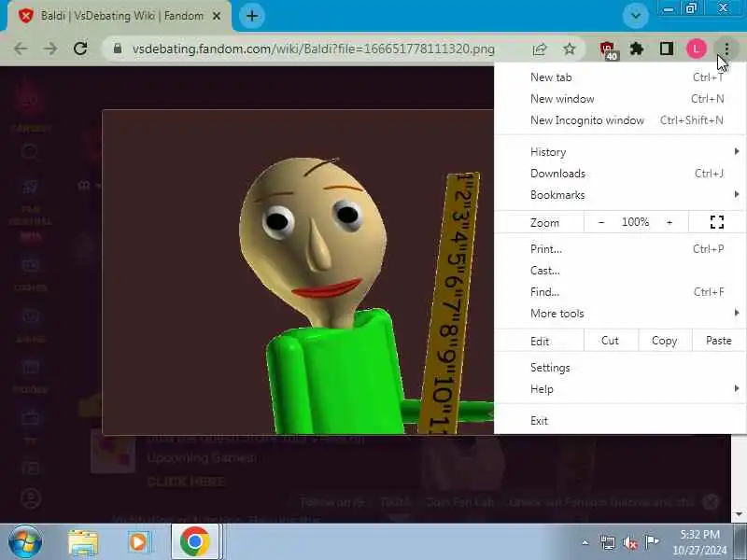This screenshot has height=560, width=747.
Task: Expand the Help submenu
Action: coord(620,389)
